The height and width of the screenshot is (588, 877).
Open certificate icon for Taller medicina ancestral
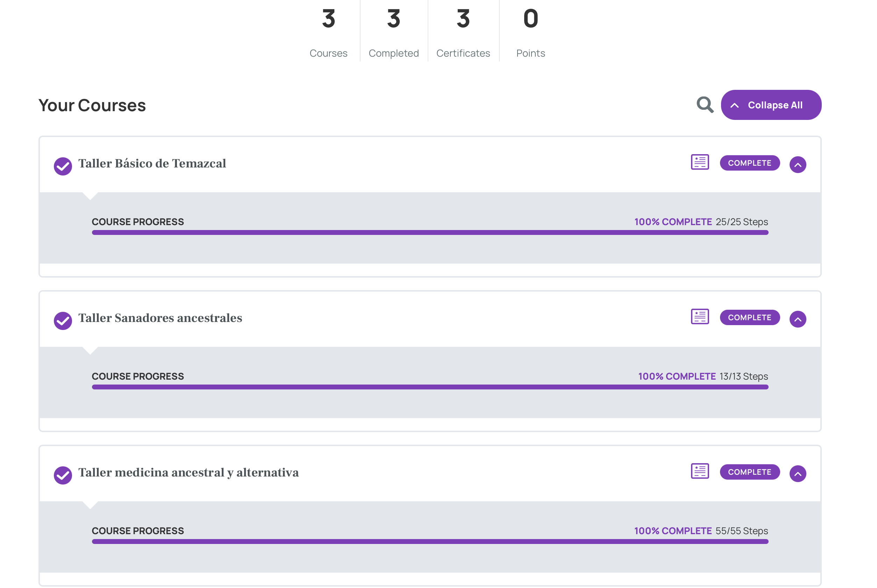tap(700, 471)
